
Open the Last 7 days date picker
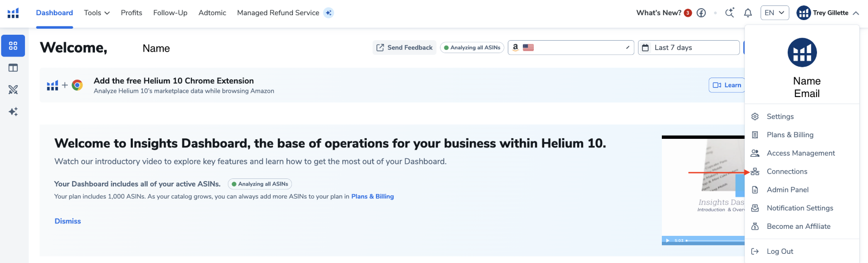tap(688, 48)
